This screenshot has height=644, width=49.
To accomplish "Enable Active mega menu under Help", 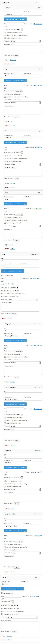I will [2, 275].
